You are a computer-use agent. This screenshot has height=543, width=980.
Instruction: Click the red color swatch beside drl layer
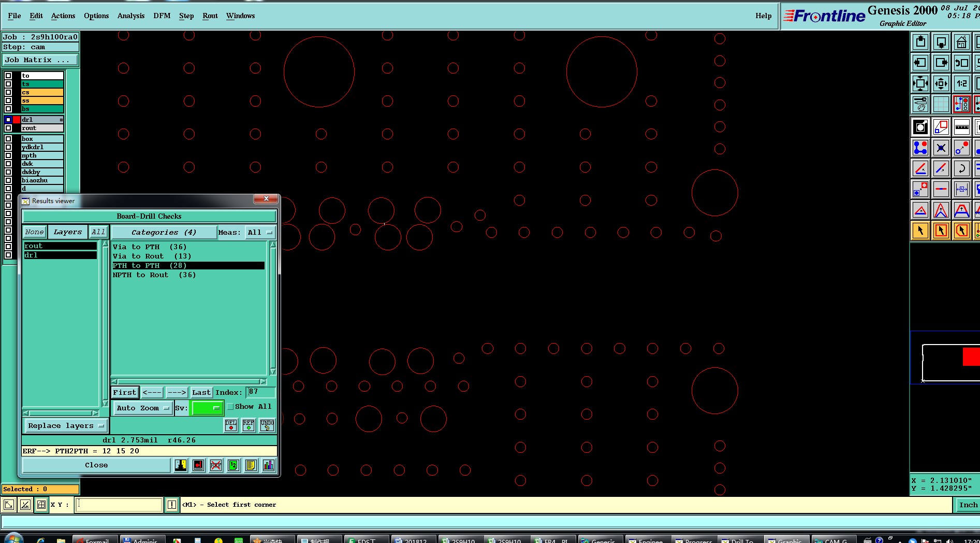tap(17, 120)
